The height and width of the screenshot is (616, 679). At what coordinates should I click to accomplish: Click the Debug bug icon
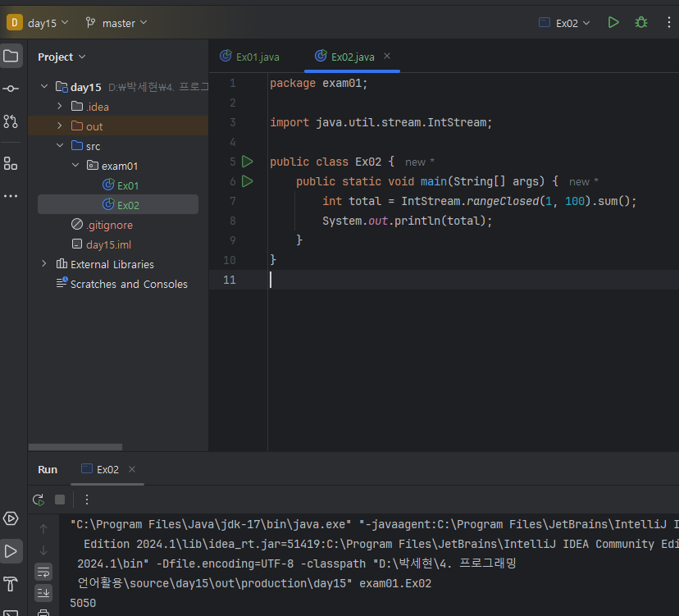click(x=641, y=23)
